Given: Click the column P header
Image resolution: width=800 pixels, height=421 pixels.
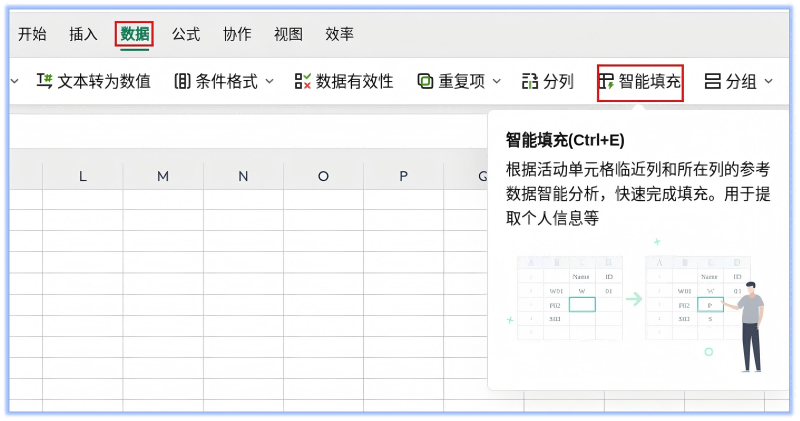Looking at the screenshot, I should (403, 176).
